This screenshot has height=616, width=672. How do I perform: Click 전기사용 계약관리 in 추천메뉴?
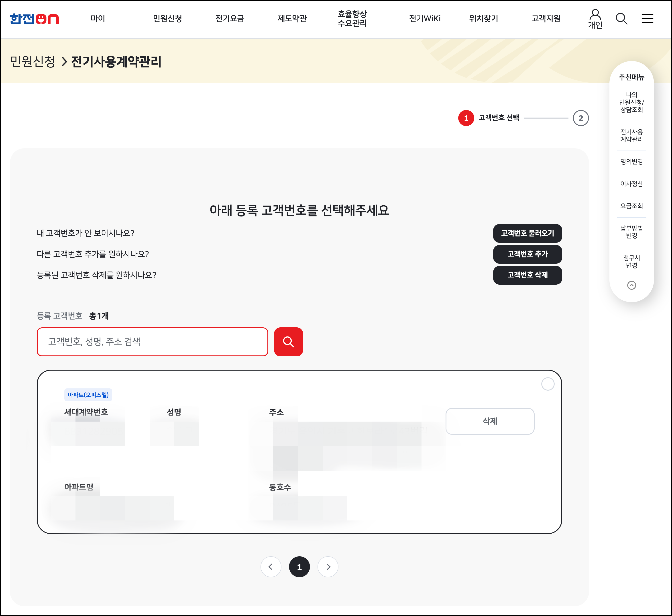click(x=631, y=136)
